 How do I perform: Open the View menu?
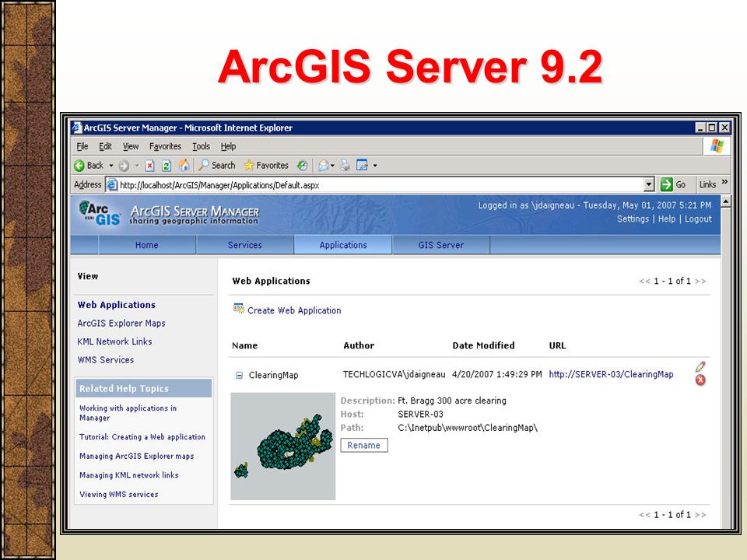tap(131, 146)
